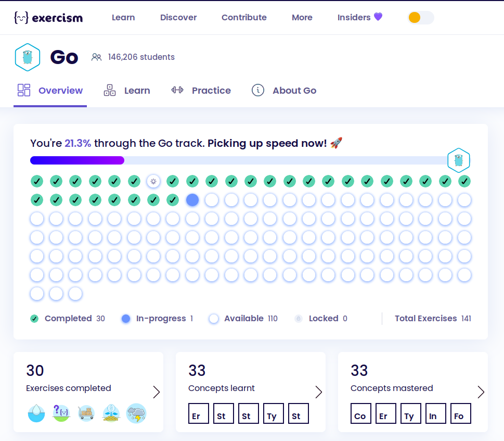This screenshot has height=441, width=504.
Task: Toggle the dark mode switch
Action: coord(420,18)
